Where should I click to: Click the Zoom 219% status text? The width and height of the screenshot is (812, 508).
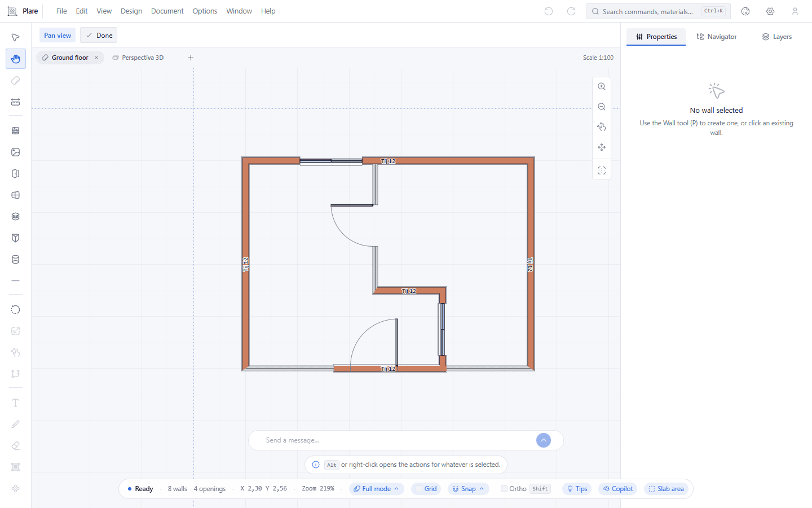tap(318, 489)
